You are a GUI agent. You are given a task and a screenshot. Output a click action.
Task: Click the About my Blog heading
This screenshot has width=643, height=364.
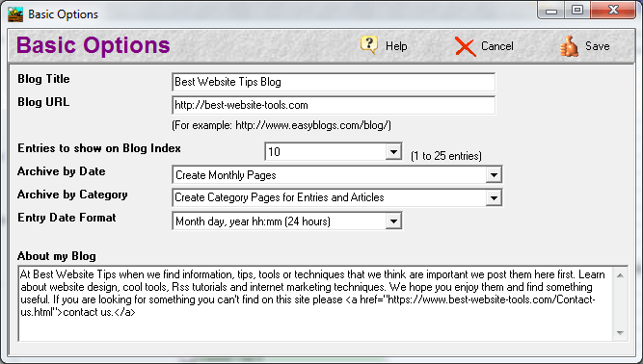point(57,256)
